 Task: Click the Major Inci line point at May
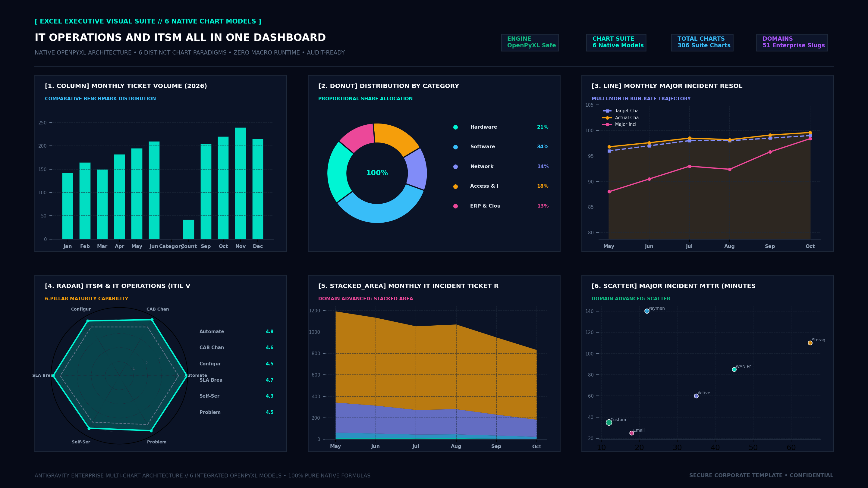click(x=609, y=192)
